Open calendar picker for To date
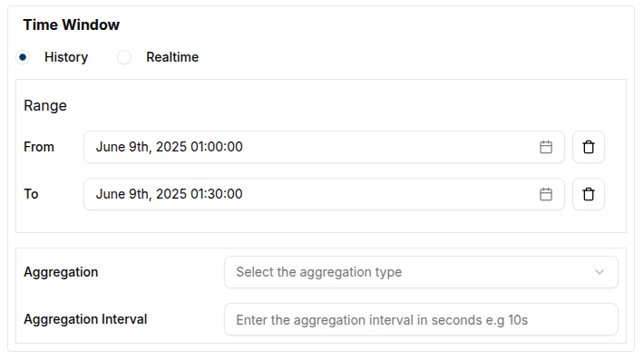Viewport: 644px width, 360px height. (546, 194)
